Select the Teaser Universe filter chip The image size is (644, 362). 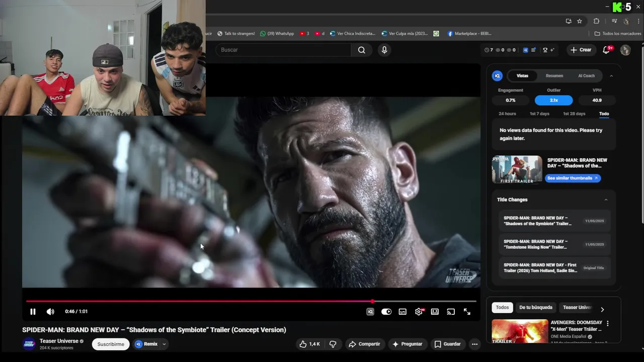[x=577, y=307]
